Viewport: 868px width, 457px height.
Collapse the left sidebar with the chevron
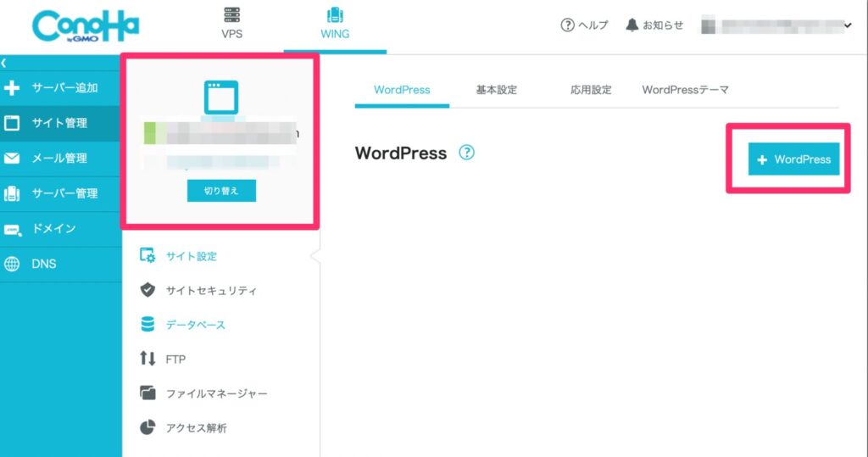4,63
